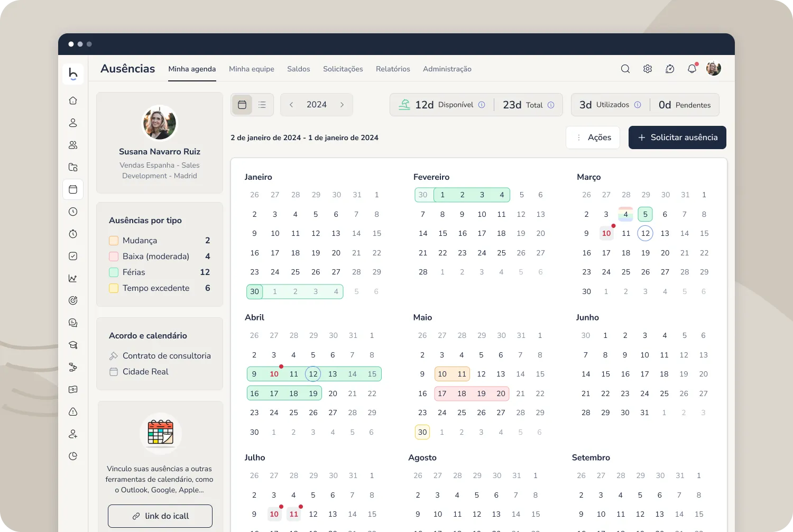Image resolution: width=793 pixels, height=532 pixels.
Task: Open the add person recruiting sidebar icon
Action: tap(73, 434)
